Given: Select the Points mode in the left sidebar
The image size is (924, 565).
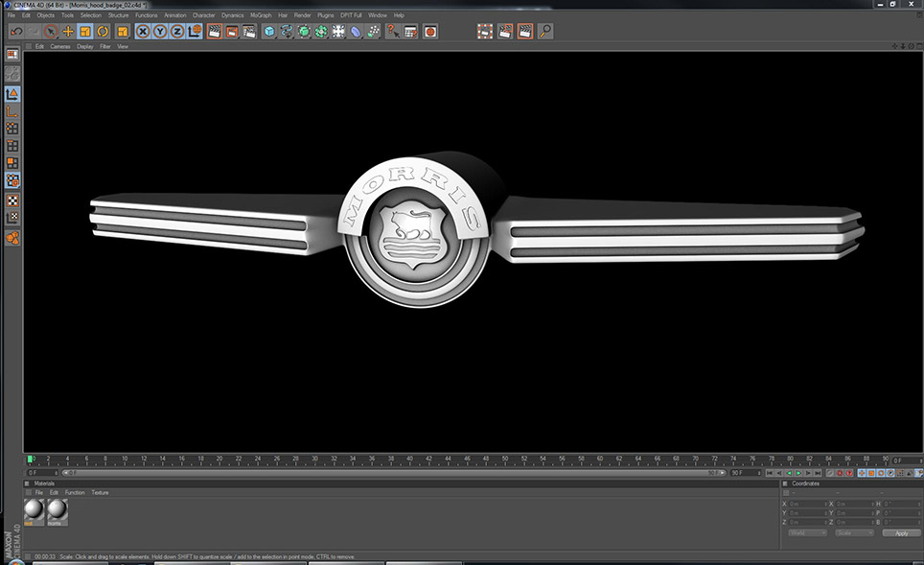Looking at the screenshot, I should 12,128.
